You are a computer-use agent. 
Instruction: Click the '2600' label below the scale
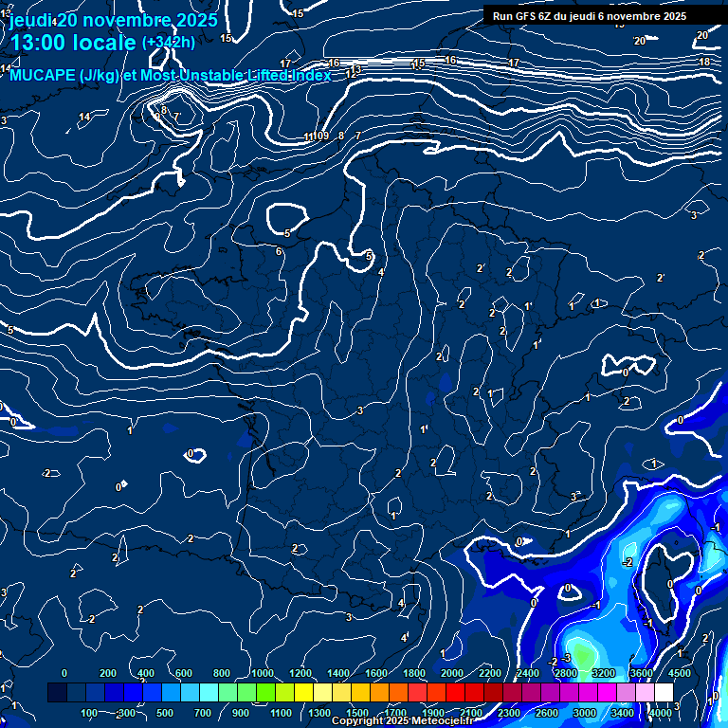[547, 713]
